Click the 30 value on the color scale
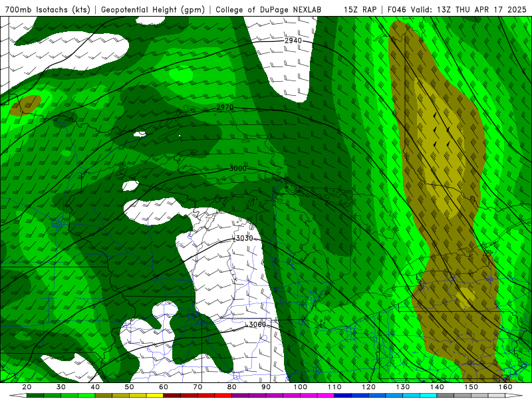 click(x=61, y=387)
